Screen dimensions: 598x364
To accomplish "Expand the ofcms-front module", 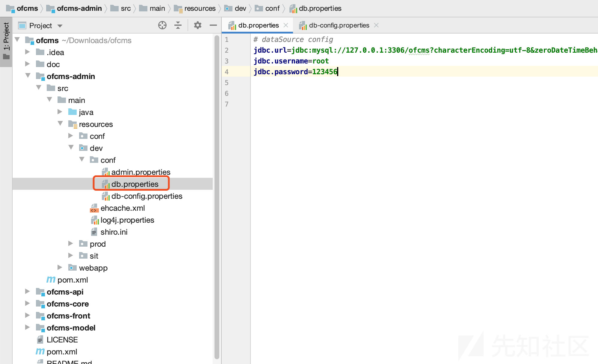I will (28, 315).
